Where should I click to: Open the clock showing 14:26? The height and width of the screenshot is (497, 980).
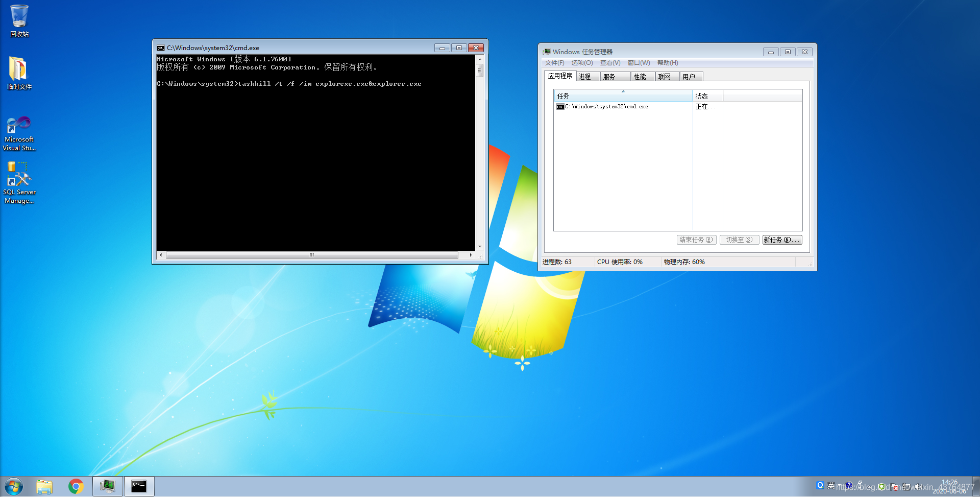point(950,486)
